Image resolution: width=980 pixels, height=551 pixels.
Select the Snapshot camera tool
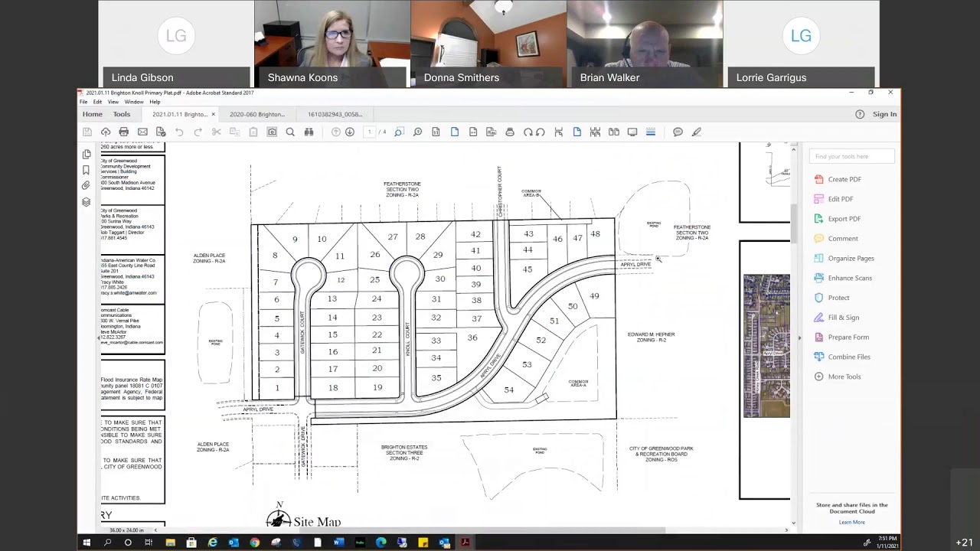(x=272, y=132)
